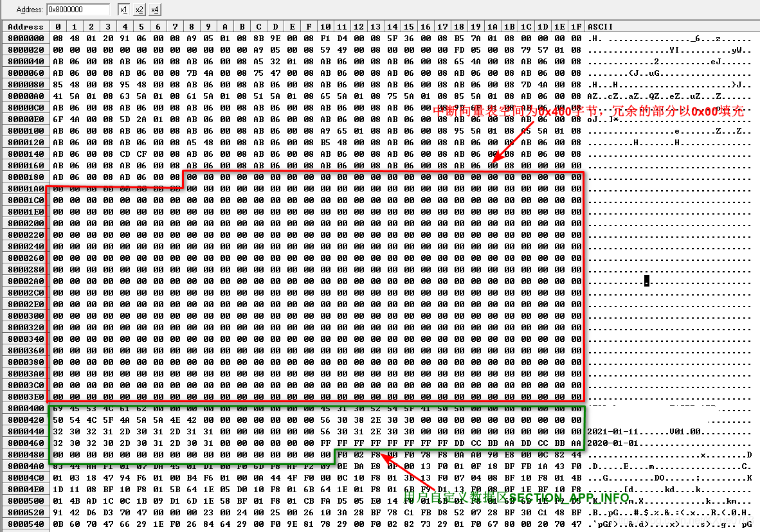
Task: Click ASCII text '2020-01-01' in row 8000460
Action: click(613, 443)
